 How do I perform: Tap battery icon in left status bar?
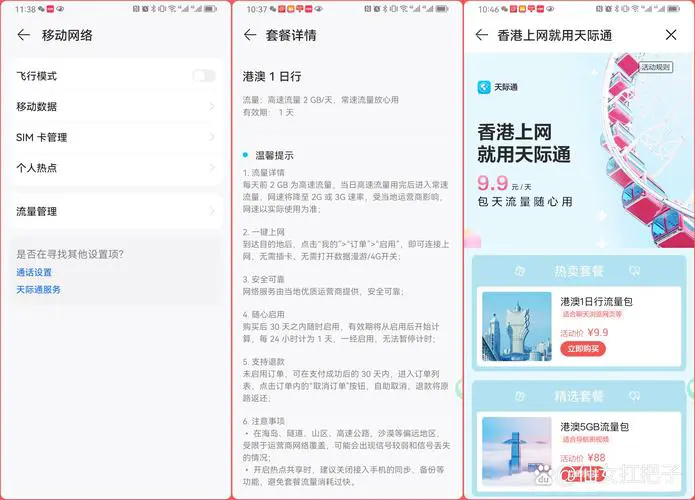click(x=210, y=8)
